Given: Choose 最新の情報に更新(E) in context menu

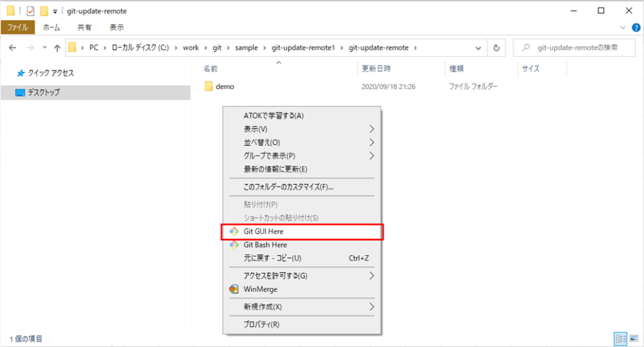Looking at the screenshot, I should [275, 169].
